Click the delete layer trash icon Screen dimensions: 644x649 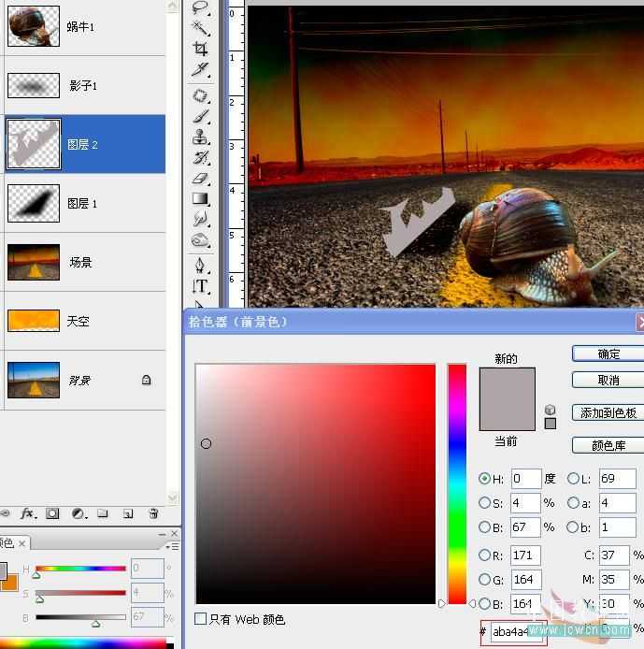tap(153, 513)
